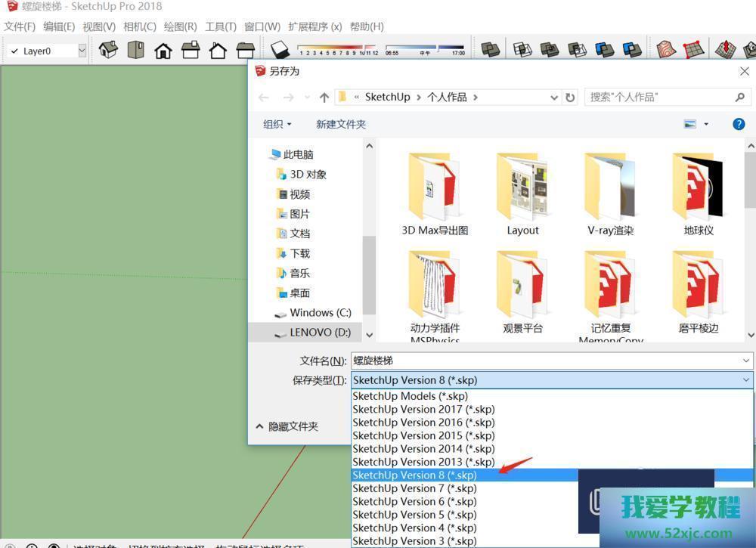
Task: Click the X-ray face style icon
Action: tap(491, 51)
